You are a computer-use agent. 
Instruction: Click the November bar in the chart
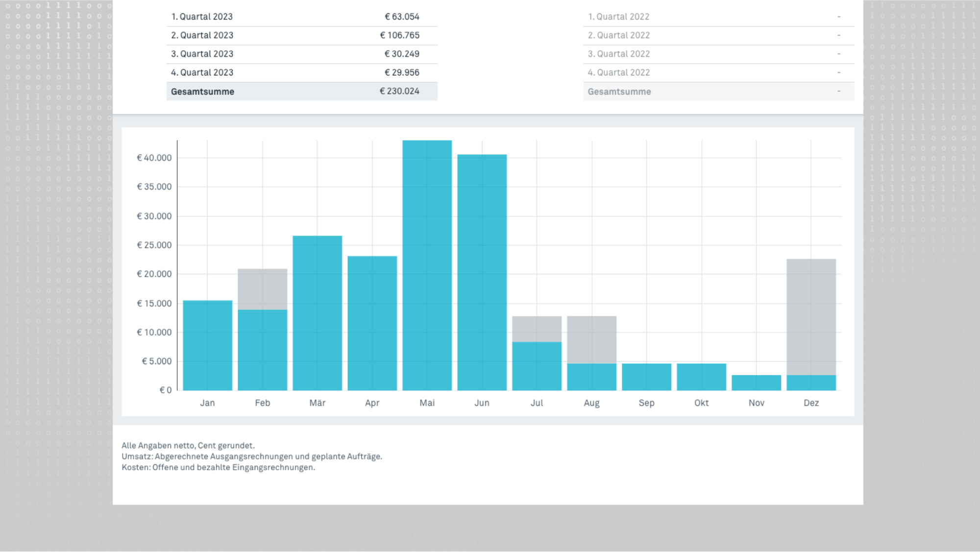point(757,383)
